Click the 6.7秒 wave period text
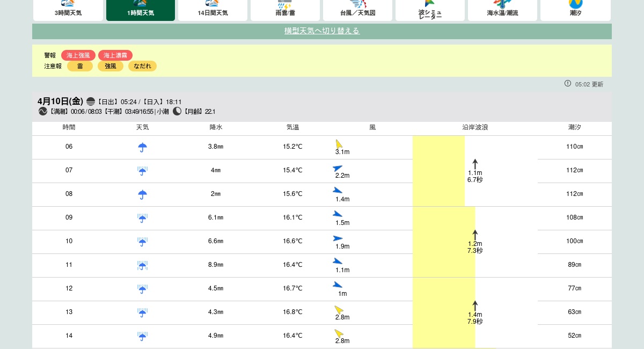Image resolution: width=644 pixels, height=349 pixels. [x=475, y=180]
